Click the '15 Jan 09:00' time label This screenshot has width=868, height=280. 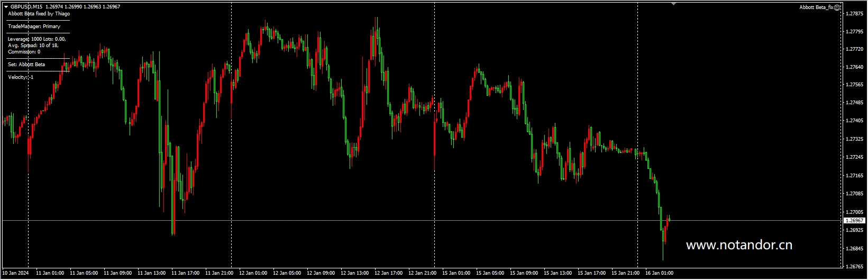524,273
